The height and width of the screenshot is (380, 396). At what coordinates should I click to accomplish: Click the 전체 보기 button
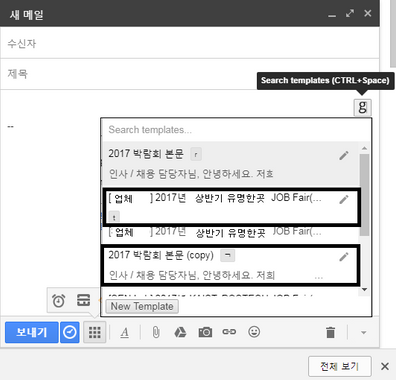[340, 366]
